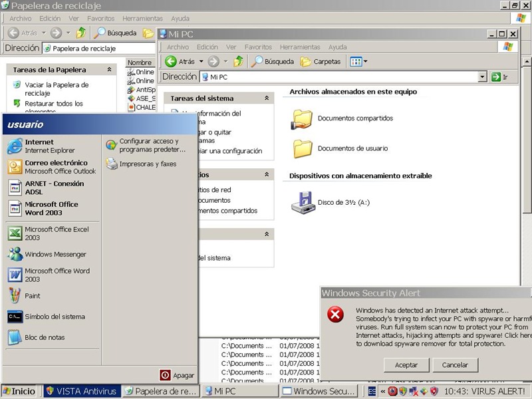Click the up-folder icon in Papelera toolbar

coord(80,33)
